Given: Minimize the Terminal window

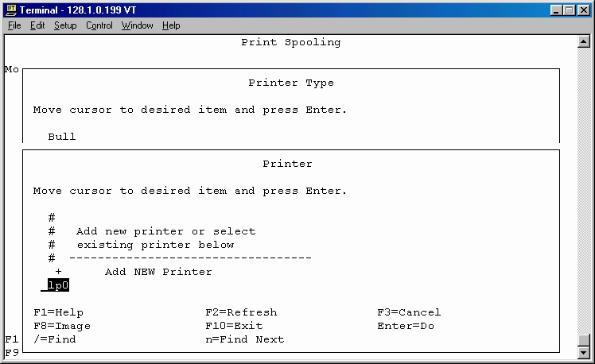Looking at the screenshot, I should click(x=556, y=10).
